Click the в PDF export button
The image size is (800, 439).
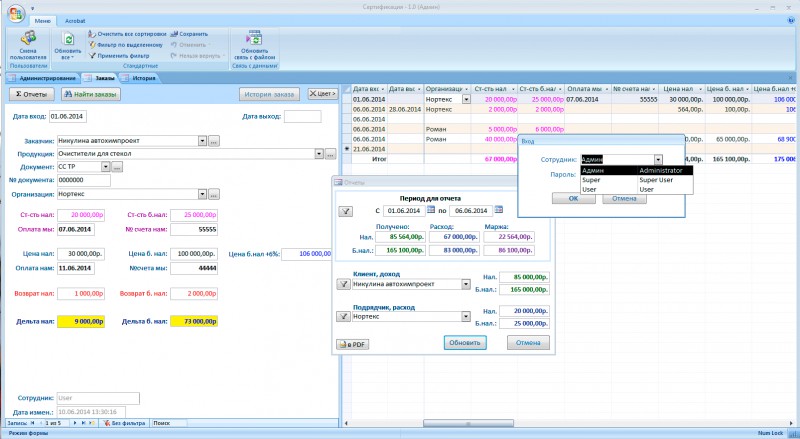(x=353, y=345)
